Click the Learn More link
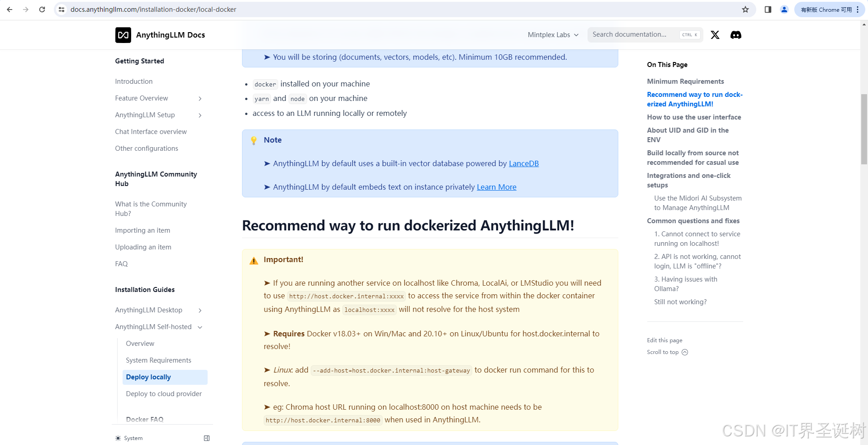Viewport: 868px width, 445px height. point(497,187)
